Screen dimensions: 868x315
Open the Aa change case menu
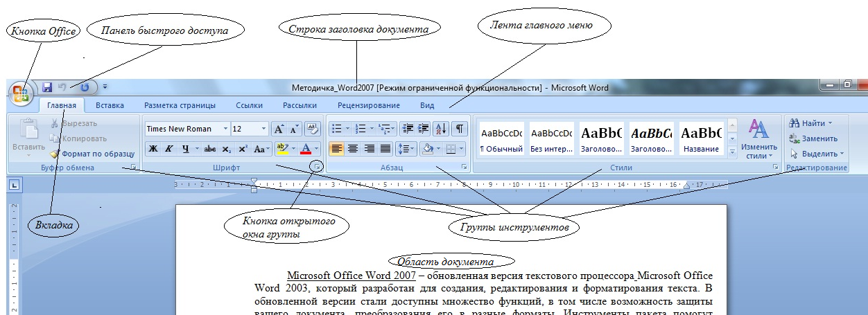click(x=261, y=148)
